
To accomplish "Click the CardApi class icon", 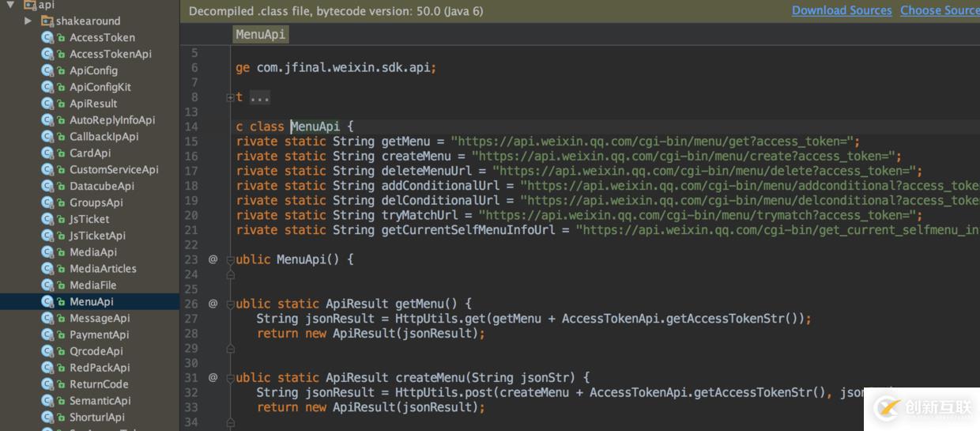I will tap(47, 153).
